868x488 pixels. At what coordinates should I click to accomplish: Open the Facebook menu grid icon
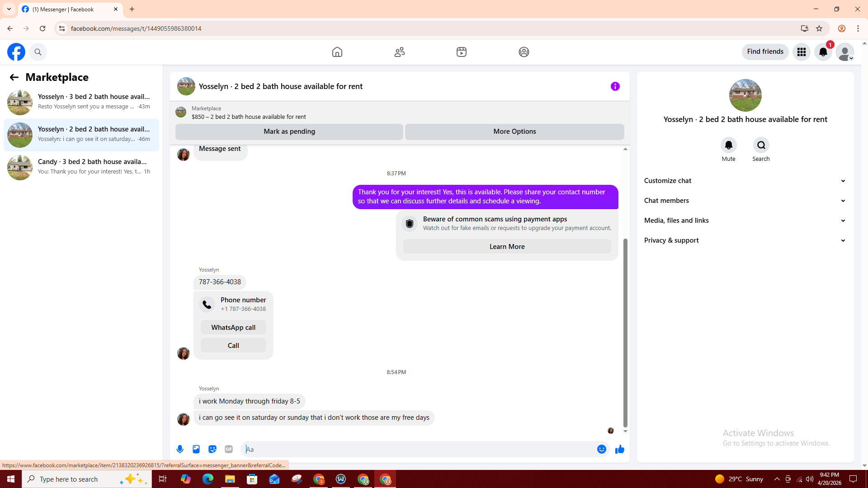[802, 52]
